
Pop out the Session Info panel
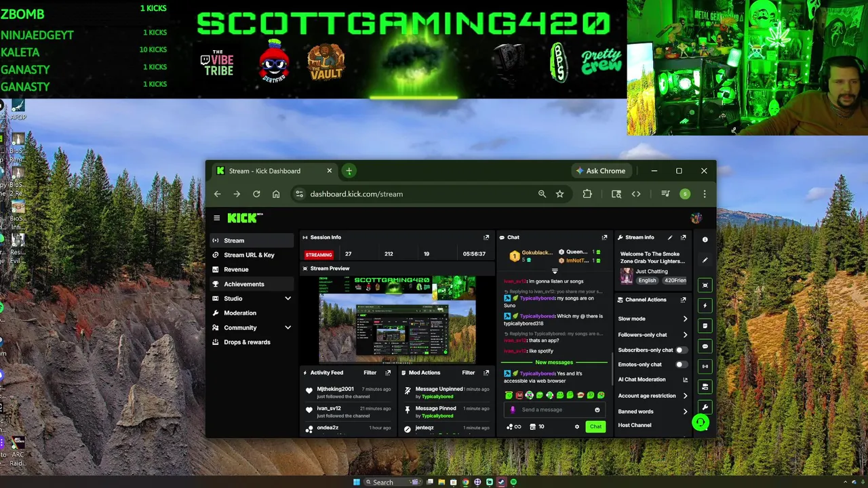[x=486, y=237]
